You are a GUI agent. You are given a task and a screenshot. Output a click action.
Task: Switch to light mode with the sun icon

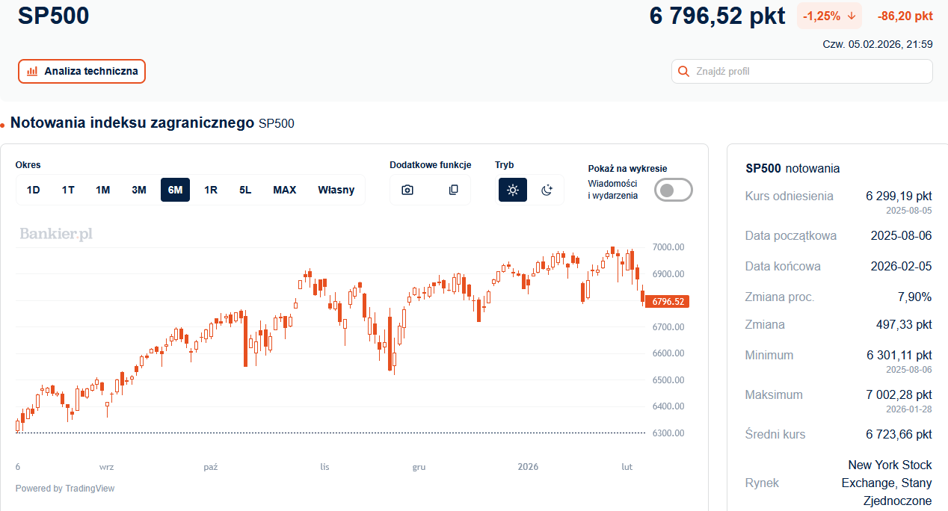pos(513,190)
